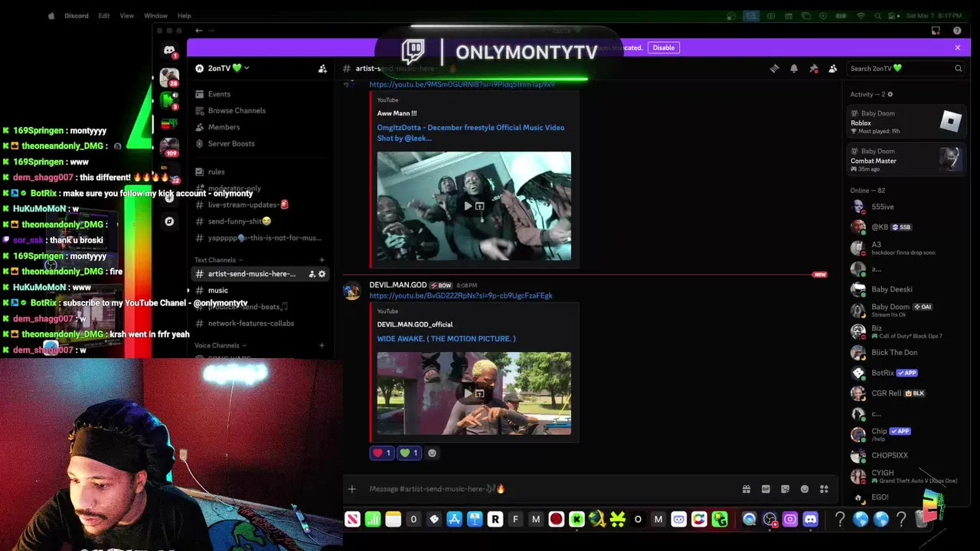
Task: Open the Window menu in menu bar
Action: (x=155, y=15)
